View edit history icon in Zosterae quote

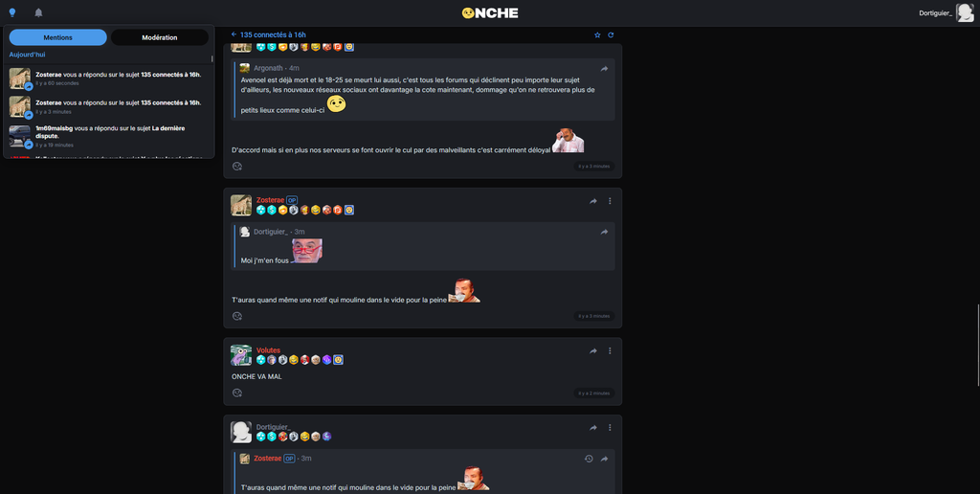click(x=589, y=459)
